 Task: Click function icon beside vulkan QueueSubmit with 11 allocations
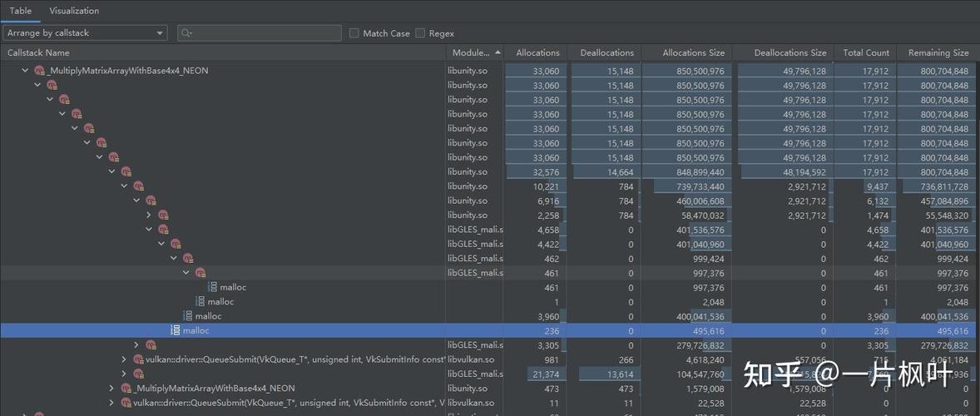tap(126, 403)
